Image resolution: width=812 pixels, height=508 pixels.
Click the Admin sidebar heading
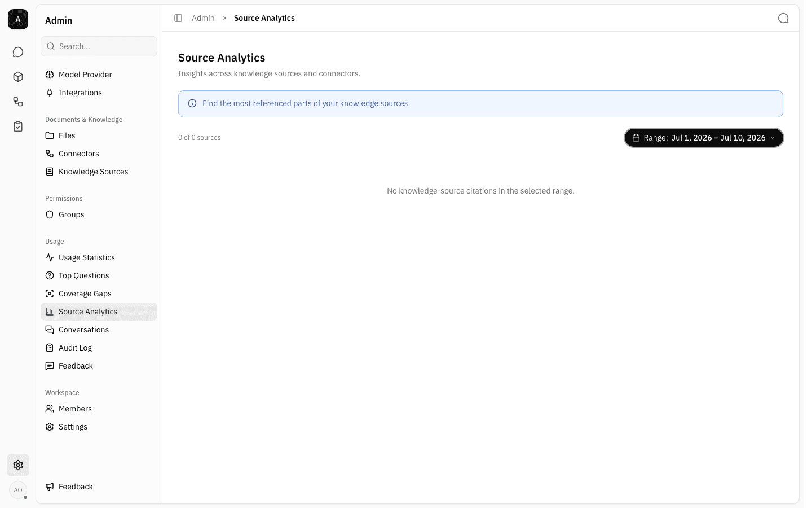point(59,20)
